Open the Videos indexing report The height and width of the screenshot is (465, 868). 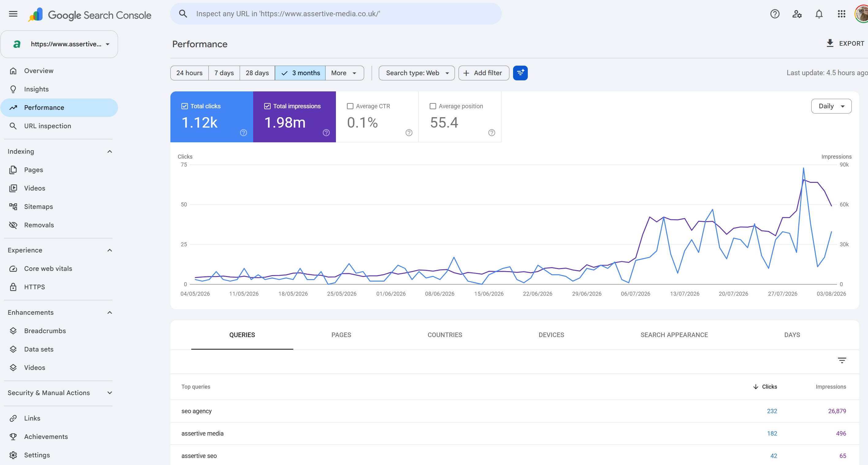pos(59,188)
